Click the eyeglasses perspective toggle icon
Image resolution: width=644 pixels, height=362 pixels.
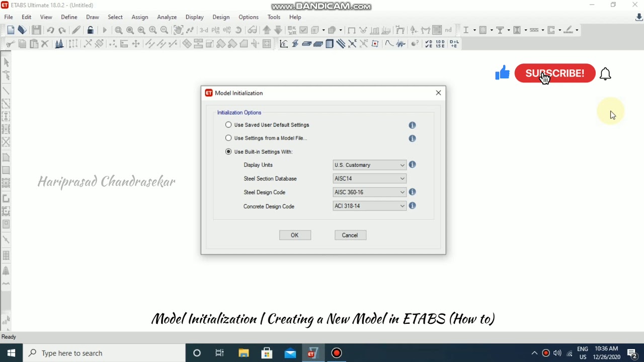click(x=252, y=30)
